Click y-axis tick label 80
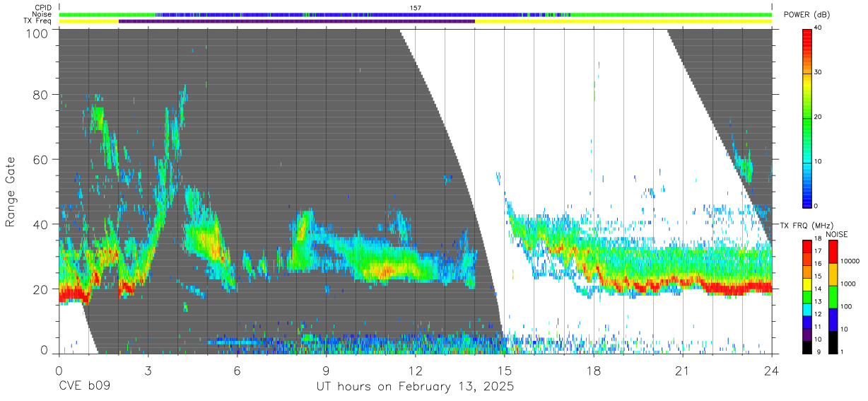Screen dimensions: 868x401 41,95
